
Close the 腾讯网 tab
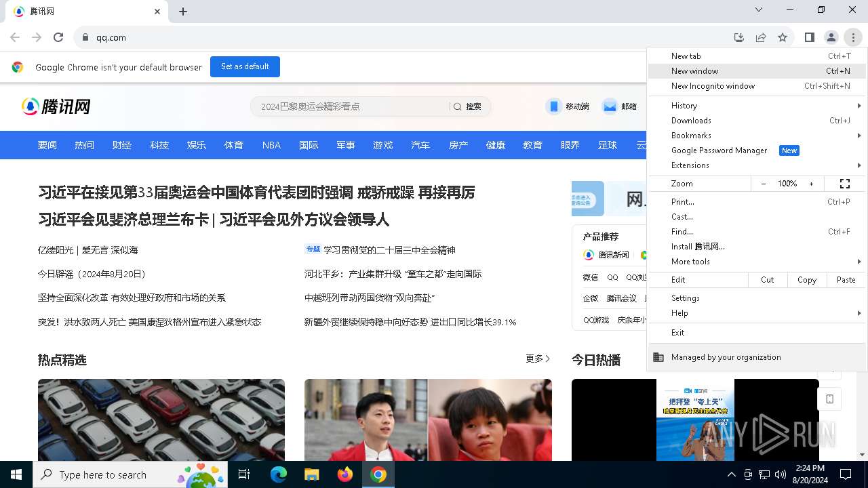[157, 12]
